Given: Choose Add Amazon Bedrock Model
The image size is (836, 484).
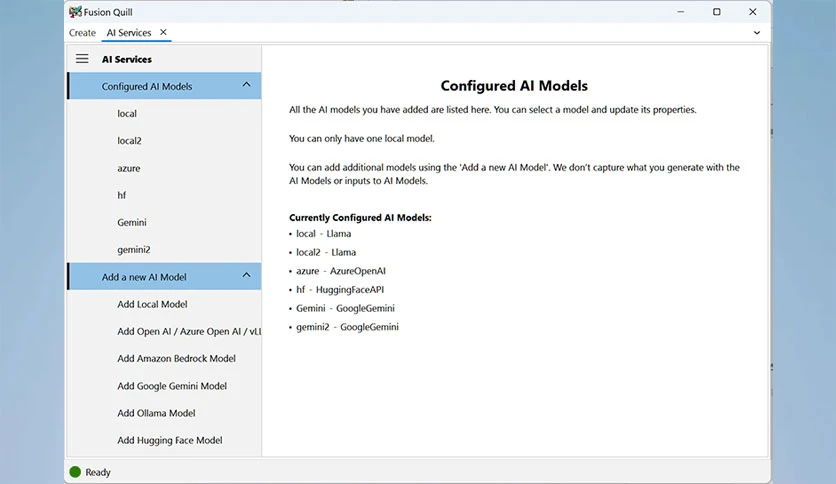Looking at the screenshot, I should tap(164, 359).
